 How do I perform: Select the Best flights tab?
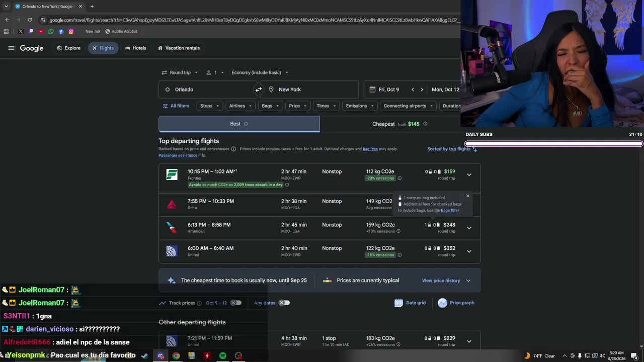[x=239, y=124]
